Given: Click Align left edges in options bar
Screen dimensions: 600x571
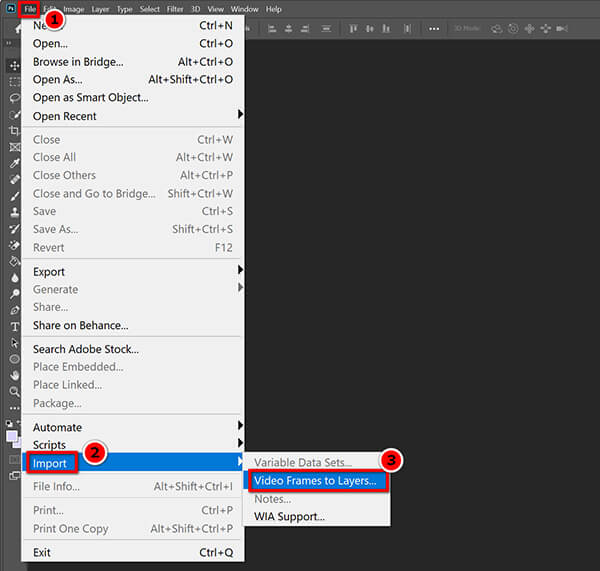Looking at the screenshot, I should tap(272, 28).
